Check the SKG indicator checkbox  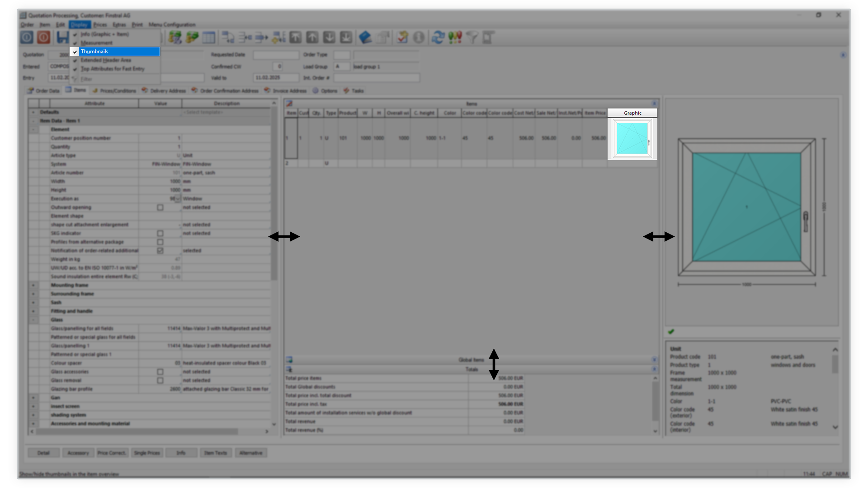coord(160,233)
